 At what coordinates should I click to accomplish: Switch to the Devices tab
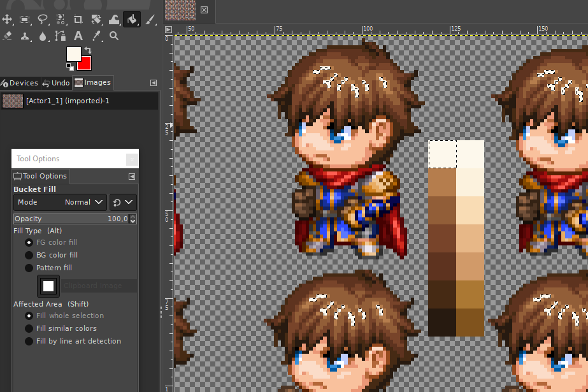(20, 83)
